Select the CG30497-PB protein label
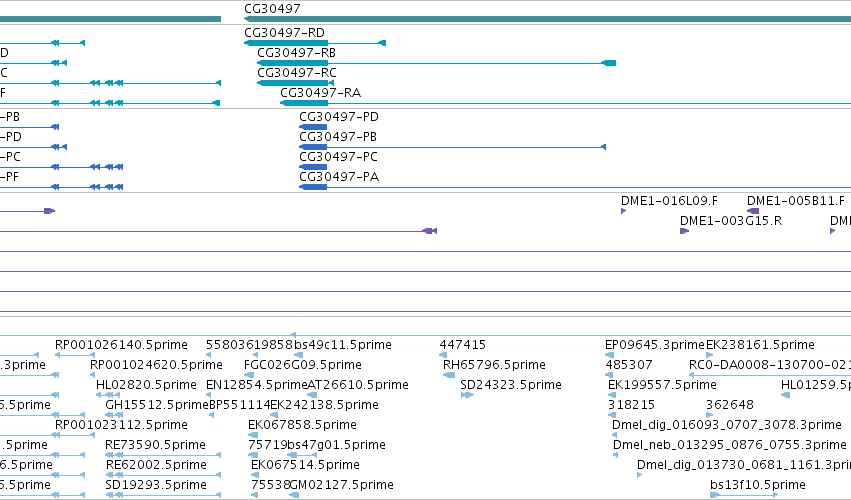Image resolution: width=851 pixels, height=500 pixels. (x=338, y=137)
